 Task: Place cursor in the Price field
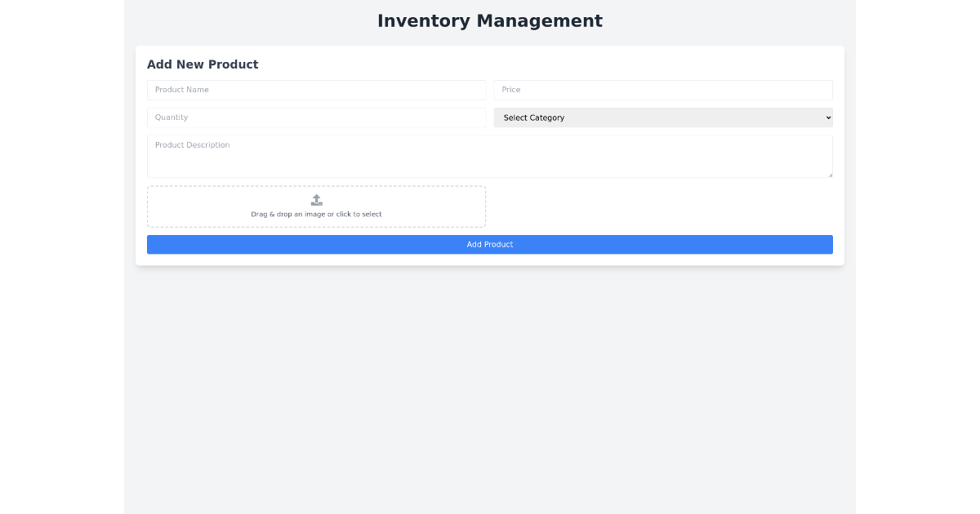[663, 90]
